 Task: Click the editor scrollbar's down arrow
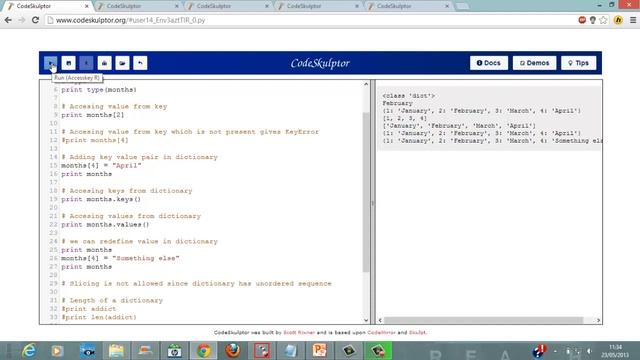tap(366, 320)
